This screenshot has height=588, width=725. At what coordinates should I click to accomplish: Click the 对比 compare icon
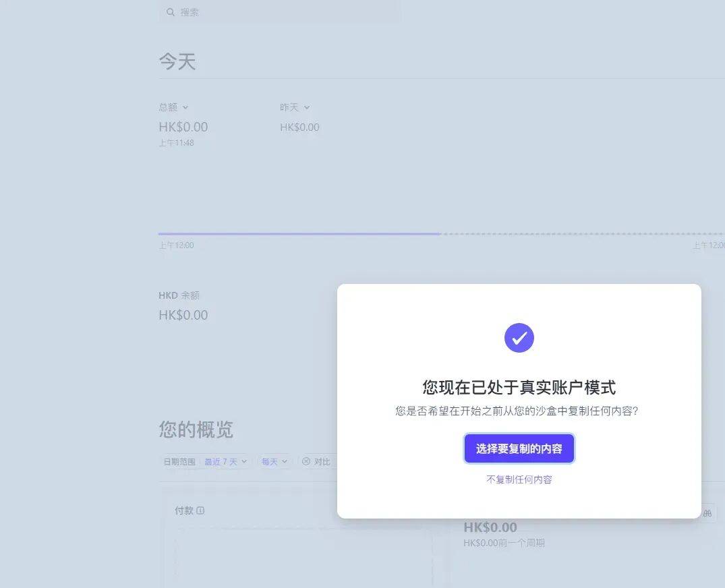point(306,461)
